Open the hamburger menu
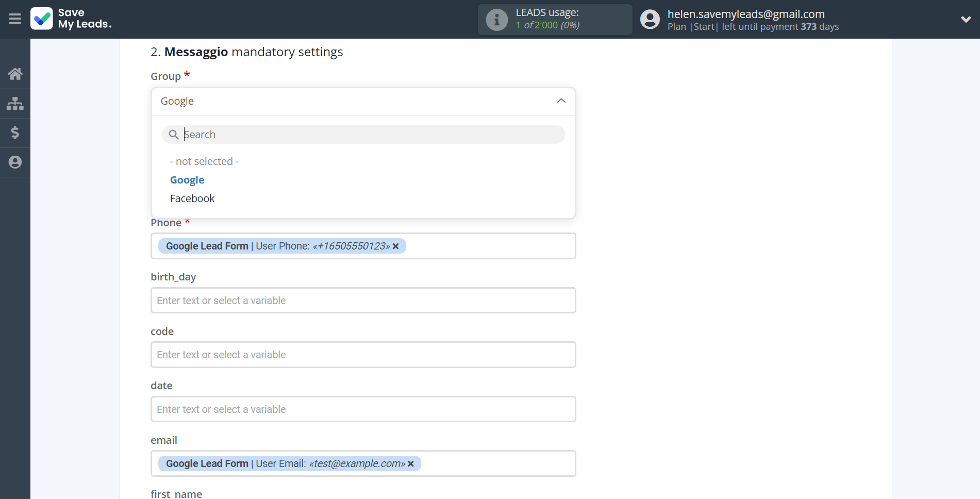The height and width of the screenshot is (499, 980). click(x=15, y=19)
